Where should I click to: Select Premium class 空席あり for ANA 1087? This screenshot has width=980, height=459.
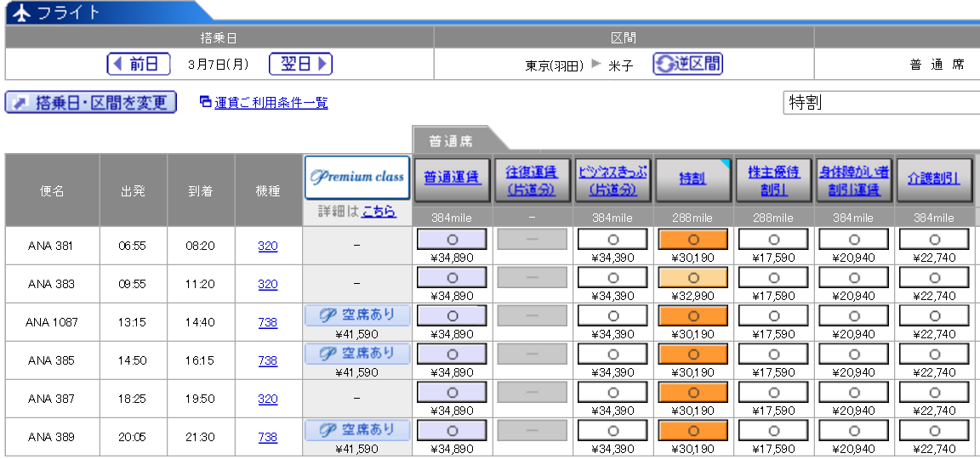point(357,315)
